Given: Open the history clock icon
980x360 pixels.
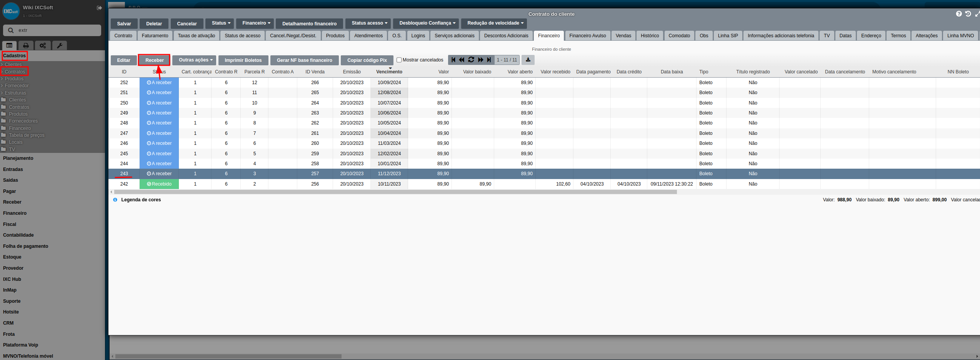Looking at the screenshot, I should pyautogui.click(x=968, y=14).
